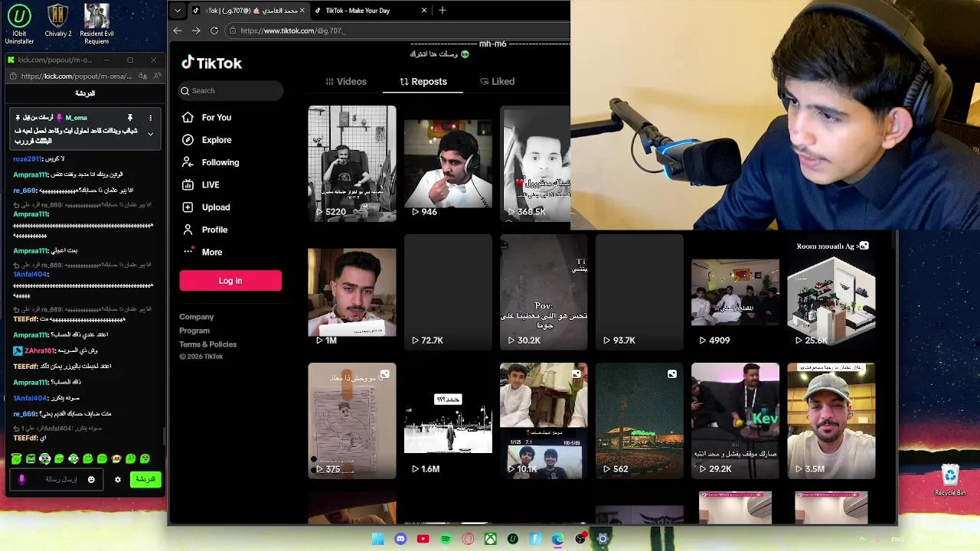The height and width of the screenshot is (551, 980).
Task: Reload the TikTok page
Action: (214, 31)
